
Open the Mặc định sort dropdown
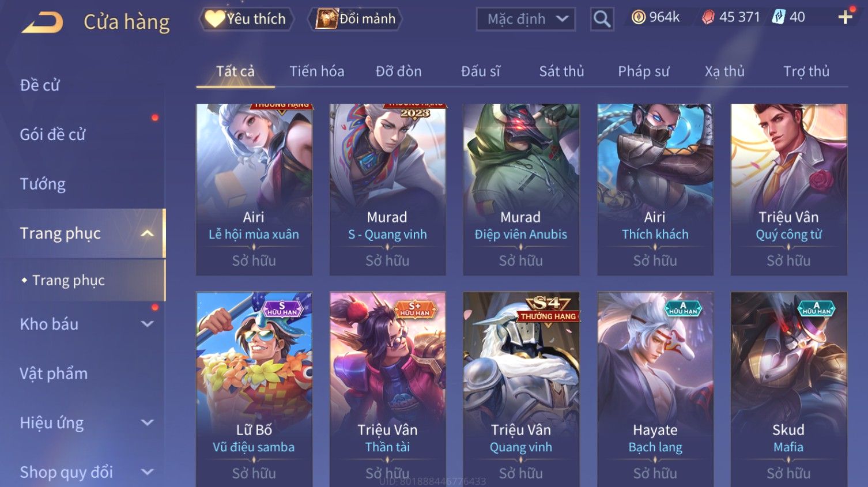(526, 19)
